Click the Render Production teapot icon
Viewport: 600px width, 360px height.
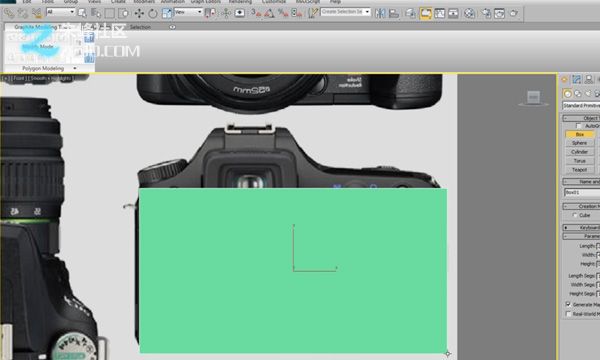point(514,14)
